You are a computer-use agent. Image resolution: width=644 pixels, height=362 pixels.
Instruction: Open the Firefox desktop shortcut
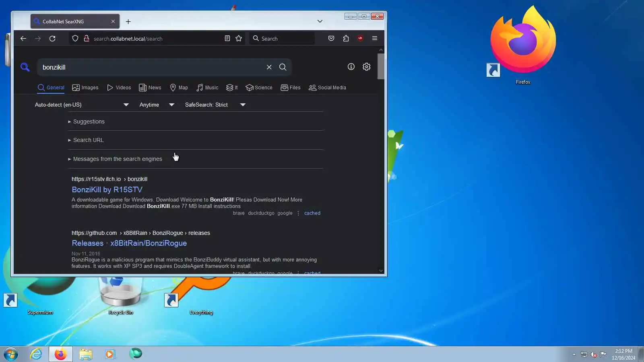[x=523, y=44]
